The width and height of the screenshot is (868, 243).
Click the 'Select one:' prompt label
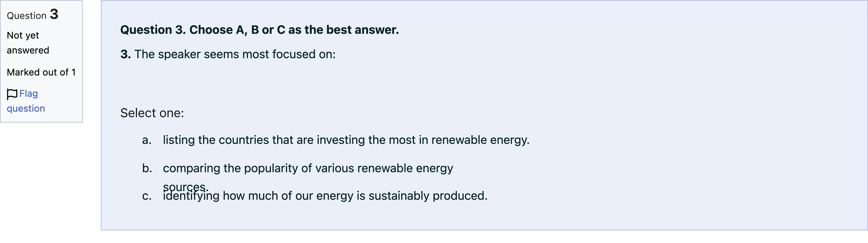coord(152,113)
